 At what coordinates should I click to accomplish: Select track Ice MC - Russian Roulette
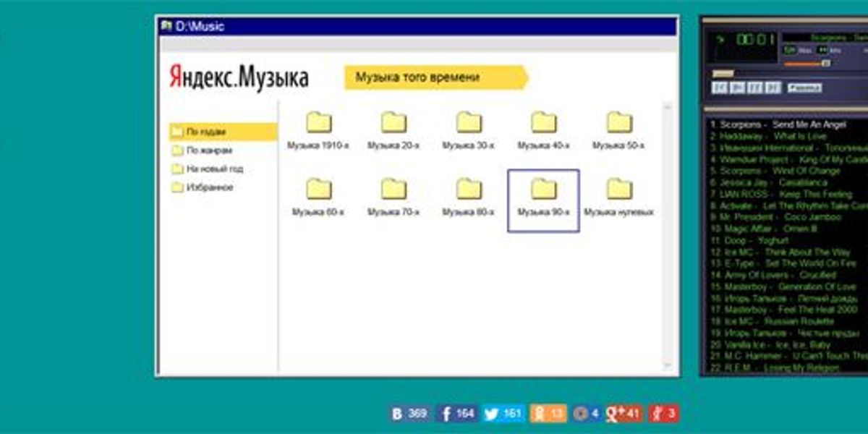(x=772, y=321)
